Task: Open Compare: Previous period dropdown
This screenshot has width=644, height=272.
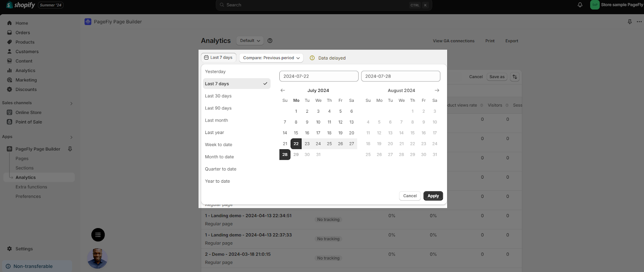Action: point(271,58)
